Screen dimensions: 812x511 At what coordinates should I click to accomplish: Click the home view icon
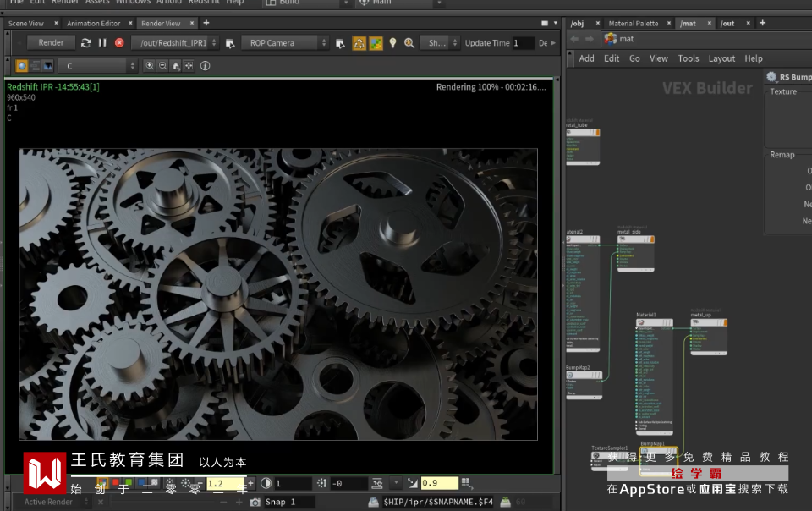175,65
